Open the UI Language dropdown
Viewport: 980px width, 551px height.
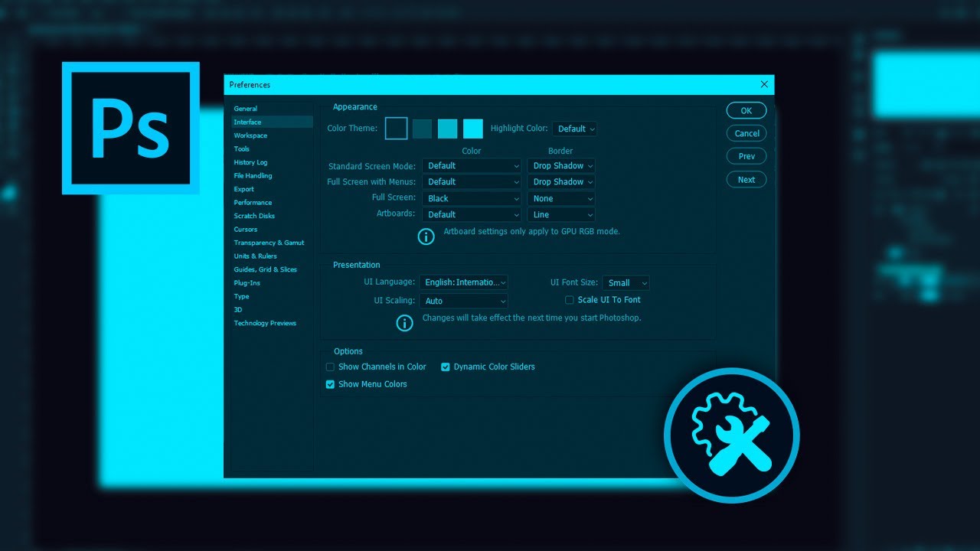(x=464, y=282)
